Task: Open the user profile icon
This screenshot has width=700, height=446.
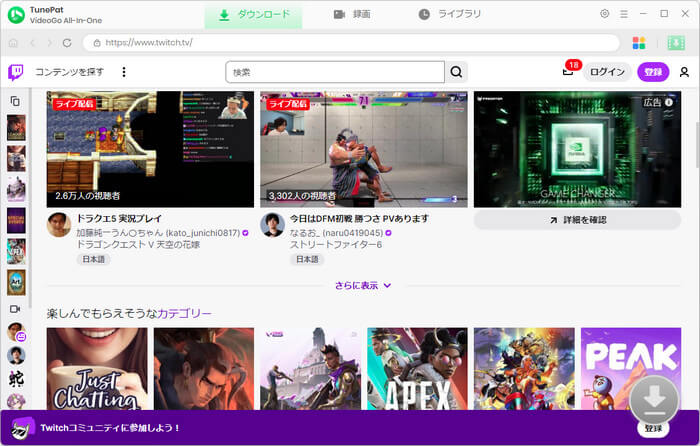Action: pos(684,72)
